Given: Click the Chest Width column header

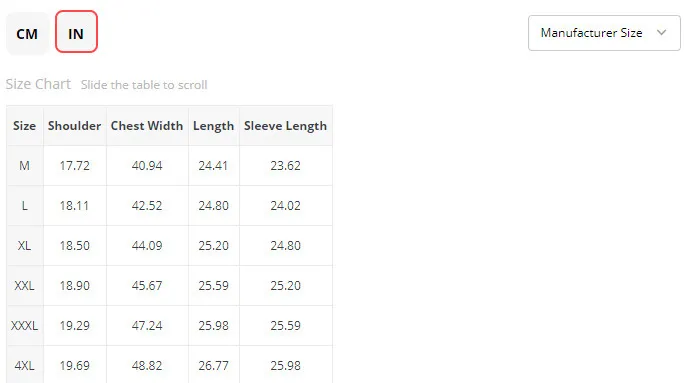Looking at the screenshot, I should coord(147,126).
